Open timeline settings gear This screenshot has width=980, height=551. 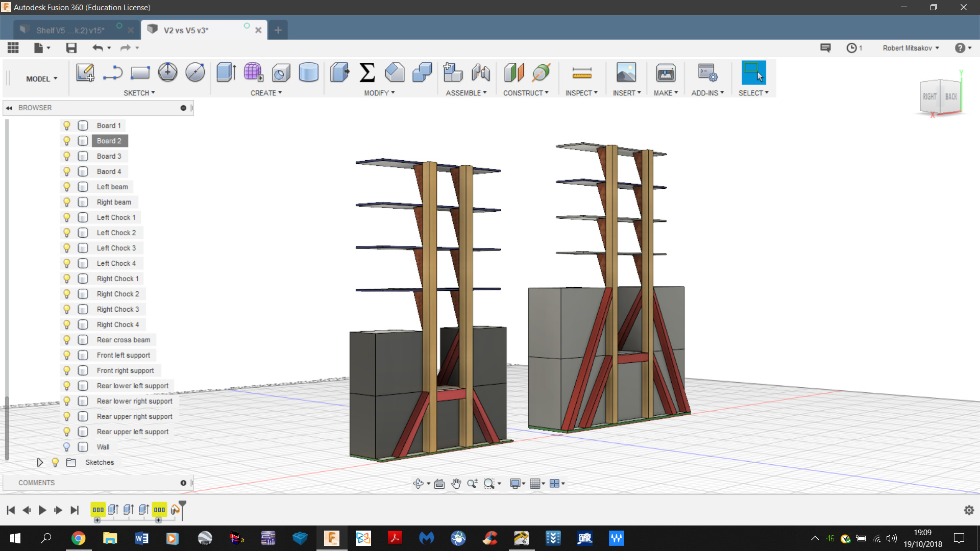click(x=969, y=510)
